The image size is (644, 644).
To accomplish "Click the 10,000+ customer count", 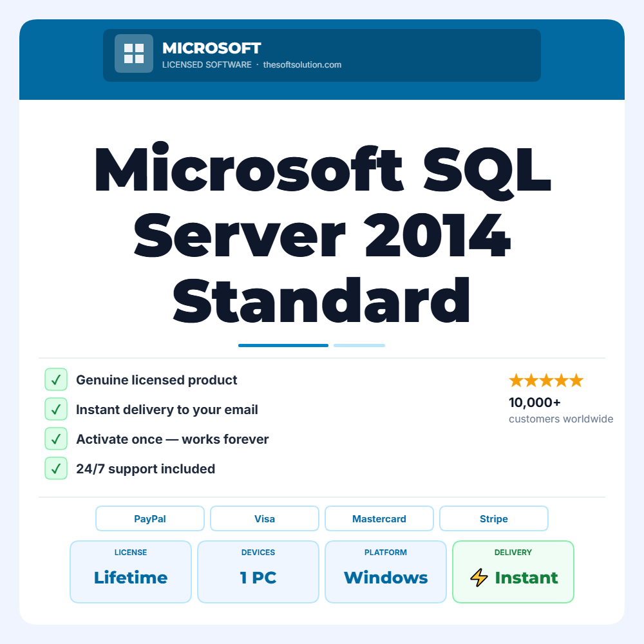I will point(535,402).
